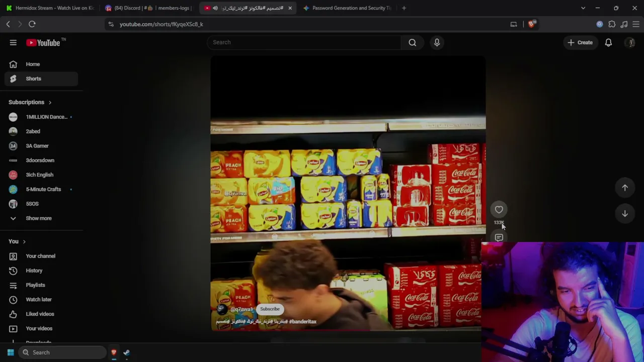Open the You section header
The image size is (644, 362).
17,242
